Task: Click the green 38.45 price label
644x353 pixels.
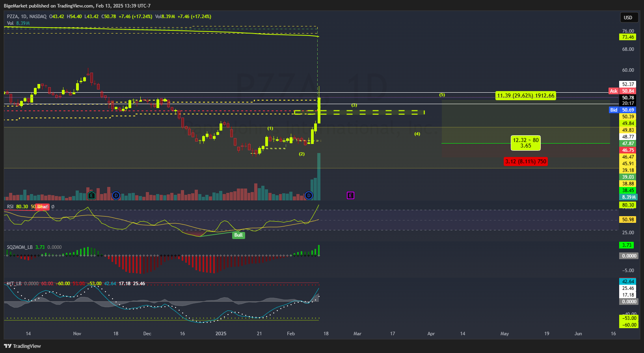Action: pos(628,191)
